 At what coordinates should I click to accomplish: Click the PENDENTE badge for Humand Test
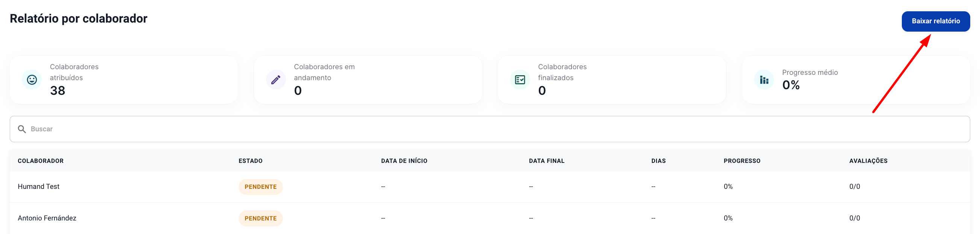pyautogui.click(x=261, y=187)
